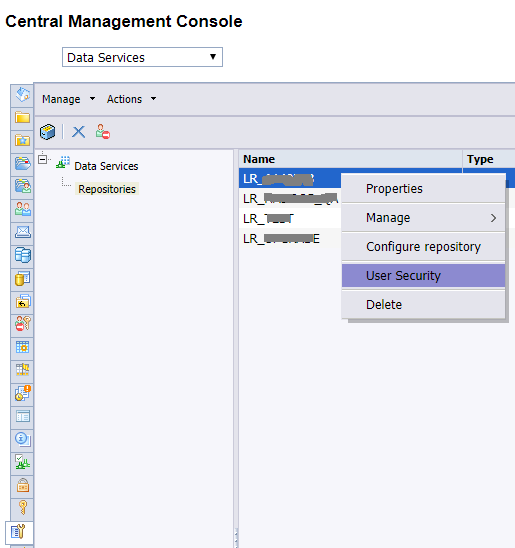
Task: Select the highlighted first LR_ repository row
Action: point(290,179)
